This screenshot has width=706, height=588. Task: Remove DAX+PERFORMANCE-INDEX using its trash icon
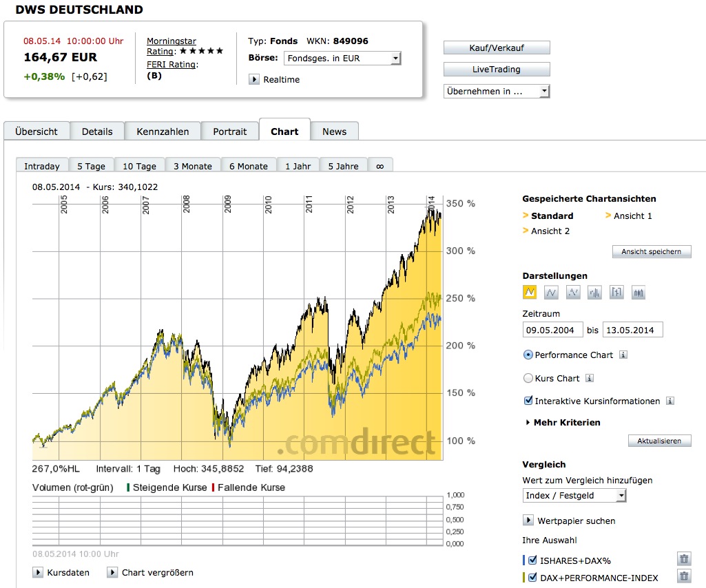click(683, 577)
